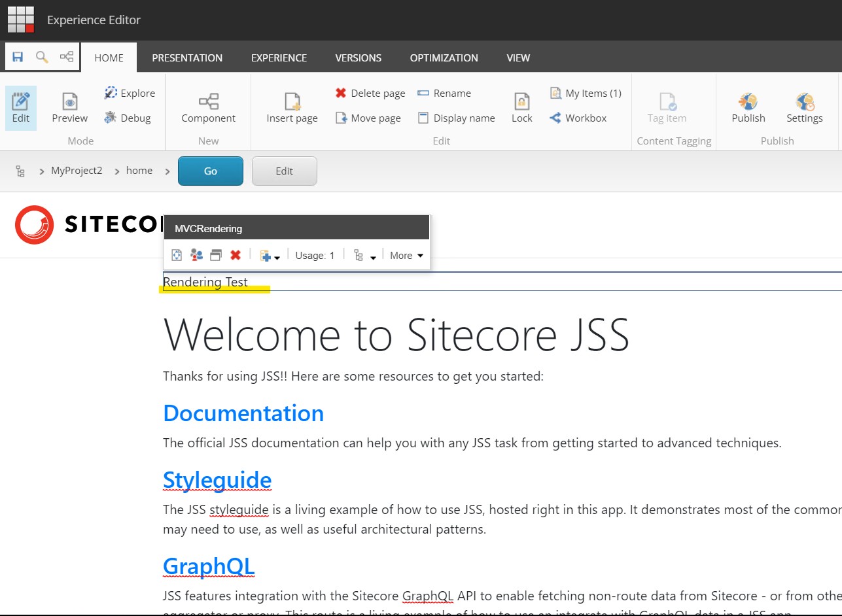842x616 pixels.
Task: Switch to Preview mode
Action: 70,108
